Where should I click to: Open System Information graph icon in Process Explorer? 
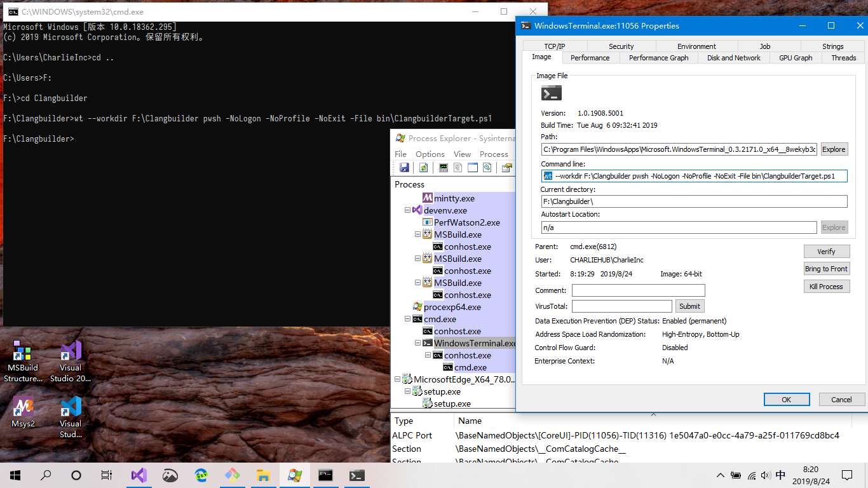click(x=444, y=168)
